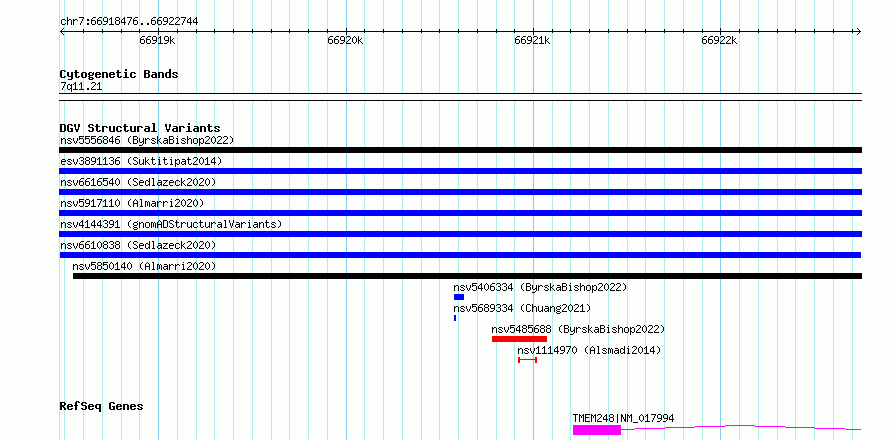
Task: Click the nsv5556846 (ByrskaBishop2022) variant label
Action: [x=147, y=140]
